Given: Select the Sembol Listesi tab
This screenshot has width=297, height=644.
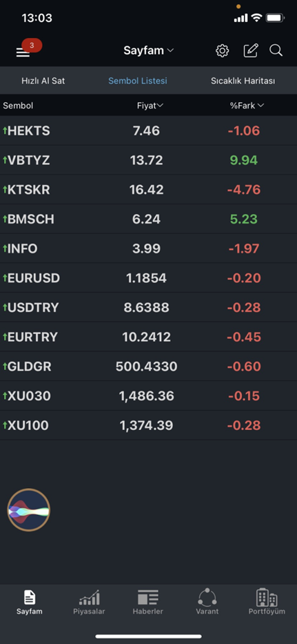Looking at the screenshot, I should tap(137, 81).
